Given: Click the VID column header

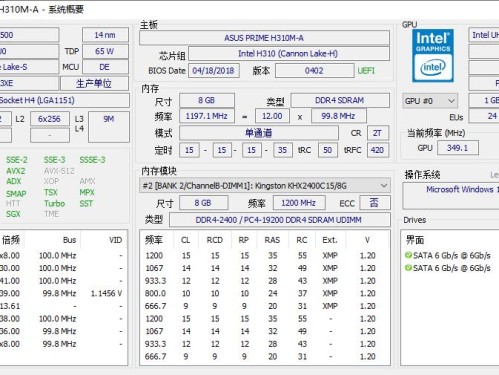Looking at the screenshot, I should [116, 240].
